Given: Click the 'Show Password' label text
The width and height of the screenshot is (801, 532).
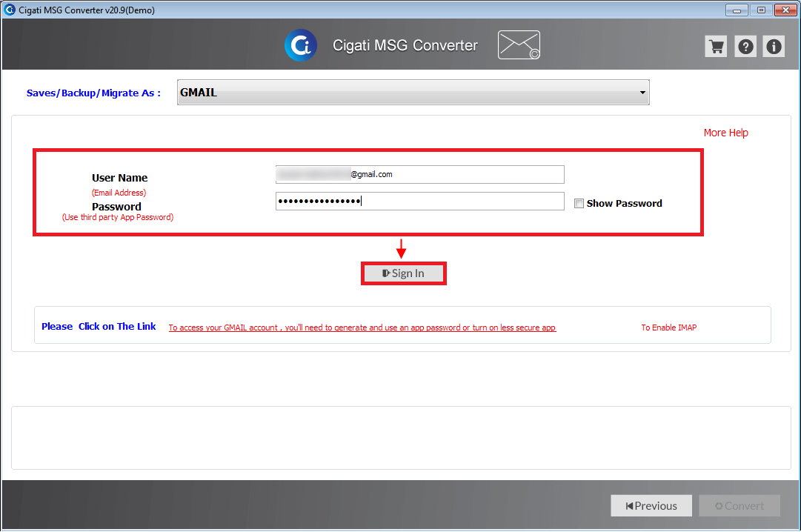Looking at the screenshot, I should tap(624, 204).
